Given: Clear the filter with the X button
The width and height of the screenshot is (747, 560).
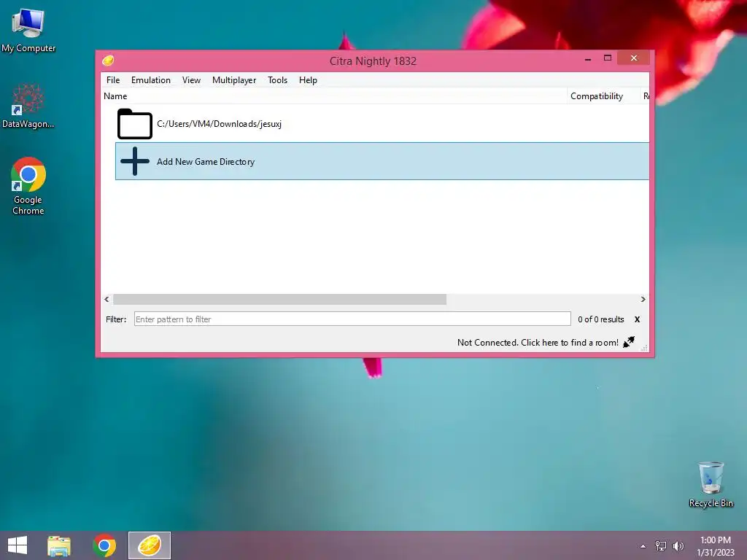Looking at the screenshot, I should click(637, 319).
